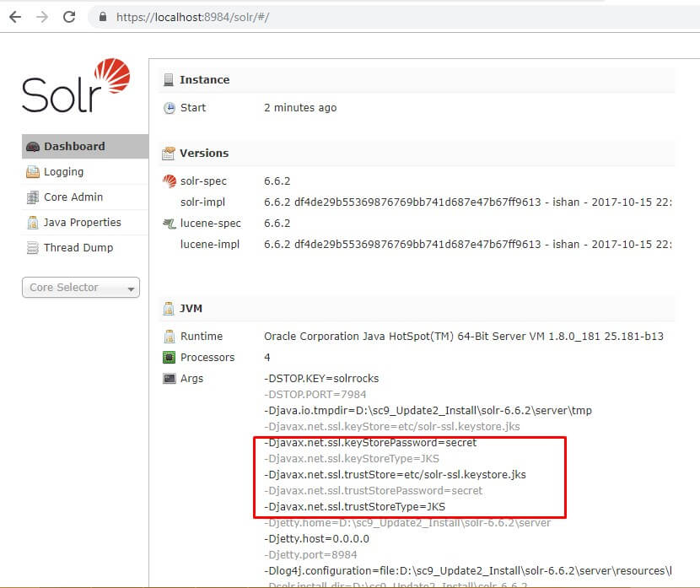
Task: Click the Runtime jar icon
Action: coord(170,337)
